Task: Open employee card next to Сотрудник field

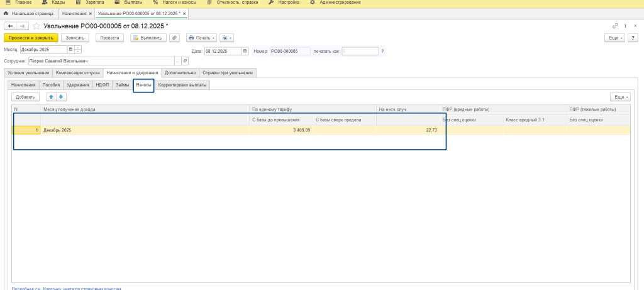Action: point(184,61)
